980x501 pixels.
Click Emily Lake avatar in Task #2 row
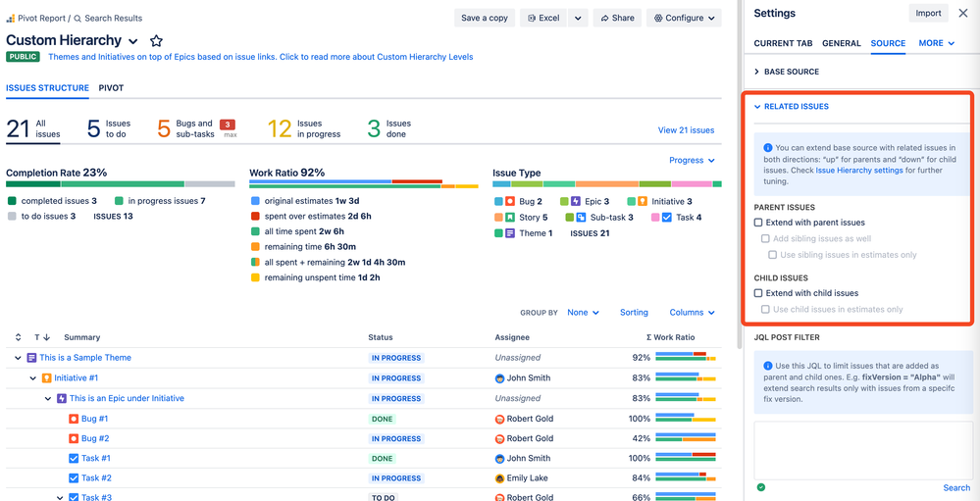click(x=500, y=478)
